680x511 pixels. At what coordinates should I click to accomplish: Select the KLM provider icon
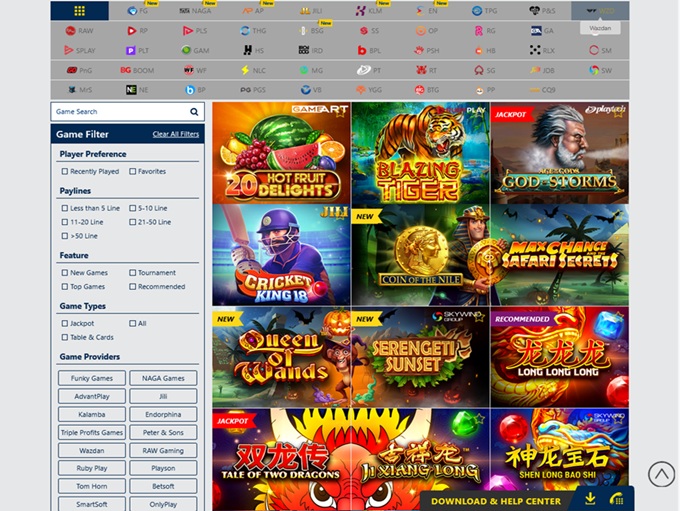368,11
